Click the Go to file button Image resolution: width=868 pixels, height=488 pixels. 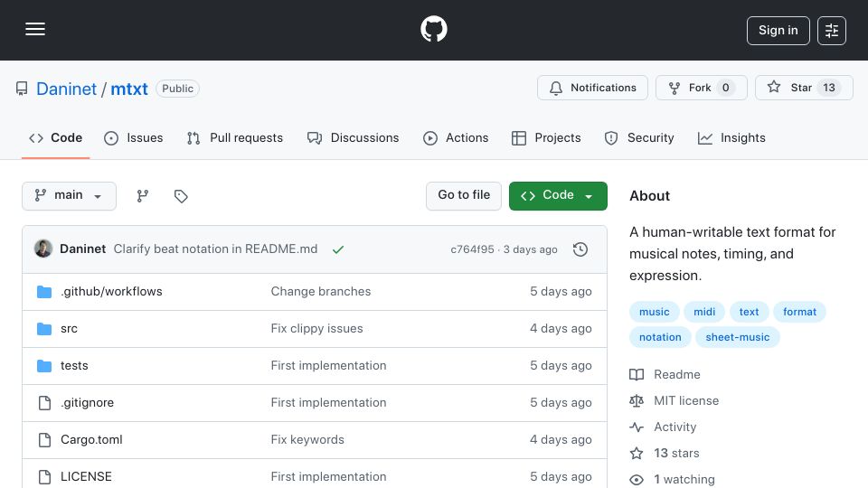point(464,196)
